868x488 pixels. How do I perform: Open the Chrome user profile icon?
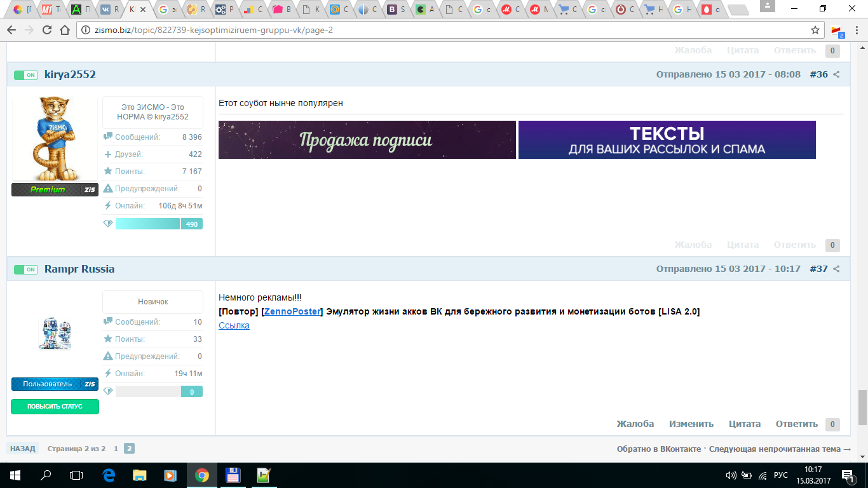point(768,6)
